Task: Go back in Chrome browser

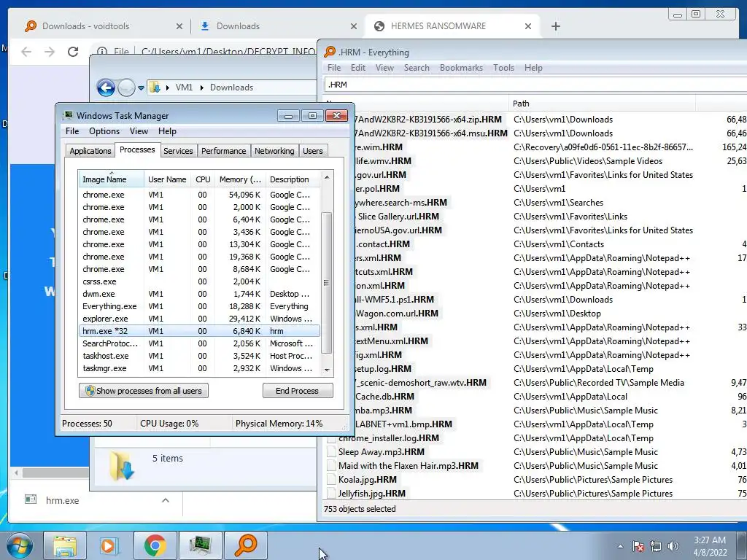Action: tap(27, 52)
